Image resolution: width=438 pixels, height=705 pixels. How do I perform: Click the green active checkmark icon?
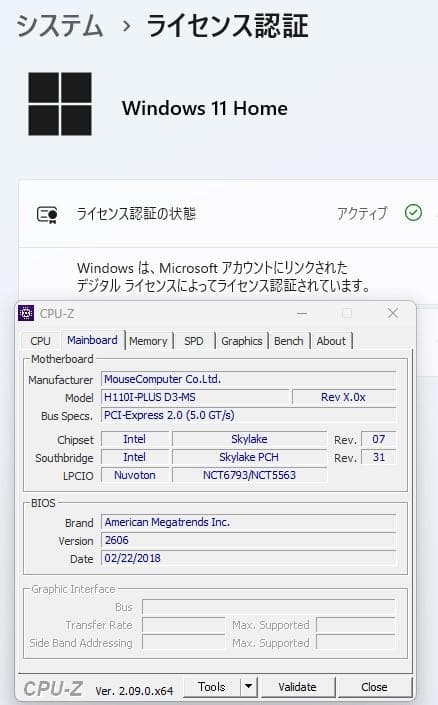(x=413, y=213)
